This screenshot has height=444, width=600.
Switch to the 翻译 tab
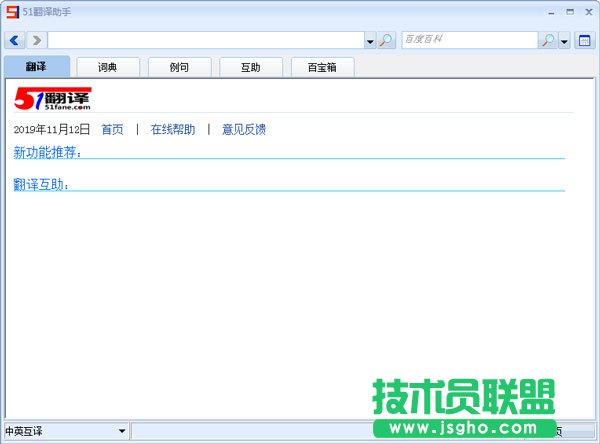[37, 67]
